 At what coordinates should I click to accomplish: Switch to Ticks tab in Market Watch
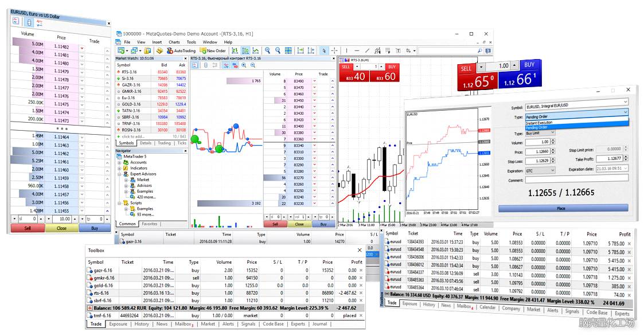[x=182, y=143]
